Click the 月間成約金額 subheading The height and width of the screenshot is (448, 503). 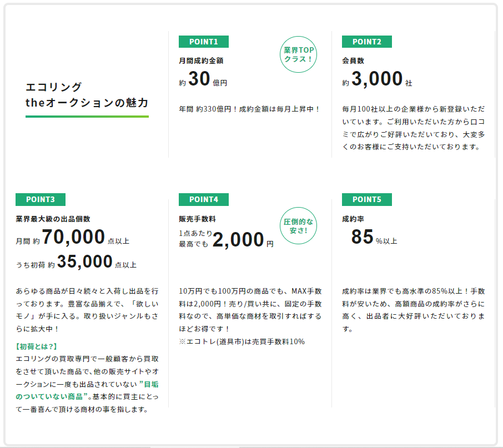pos(201,61)
